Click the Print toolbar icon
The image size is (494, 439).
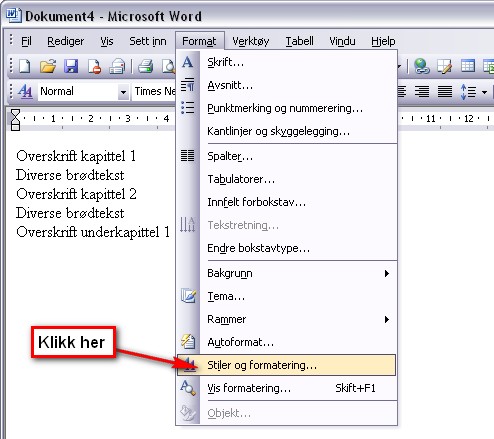(x=146, y=66)
